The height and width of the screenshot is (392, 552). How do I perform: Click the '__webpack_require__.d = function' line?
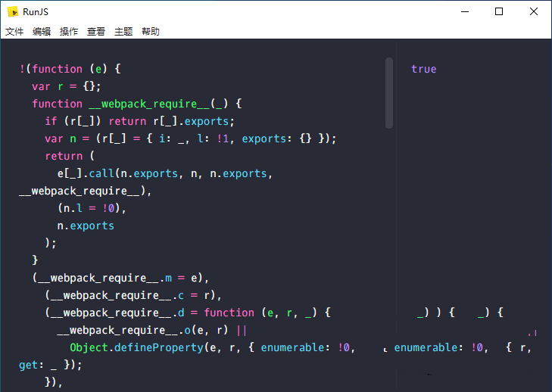point(188,313)
